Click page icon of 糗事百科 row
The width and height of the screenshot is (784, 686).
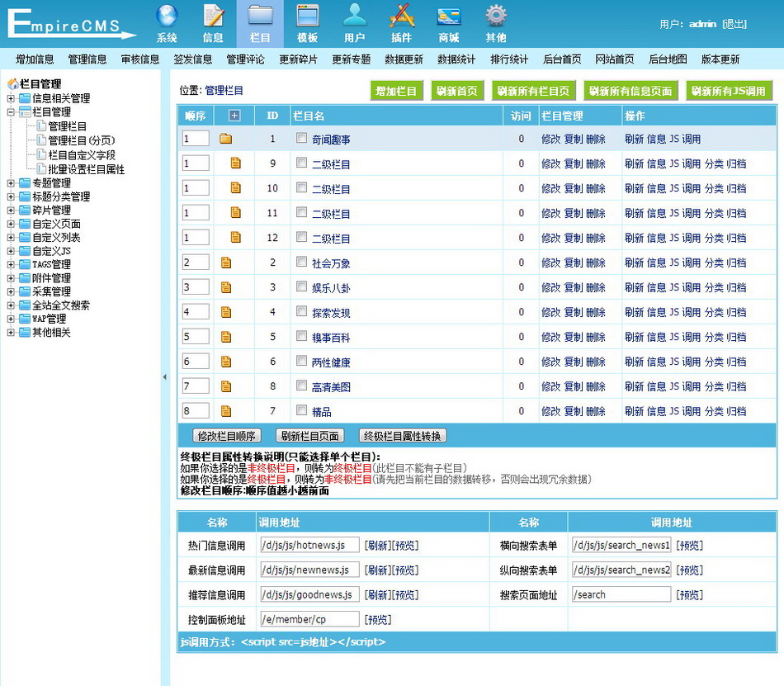226,337
